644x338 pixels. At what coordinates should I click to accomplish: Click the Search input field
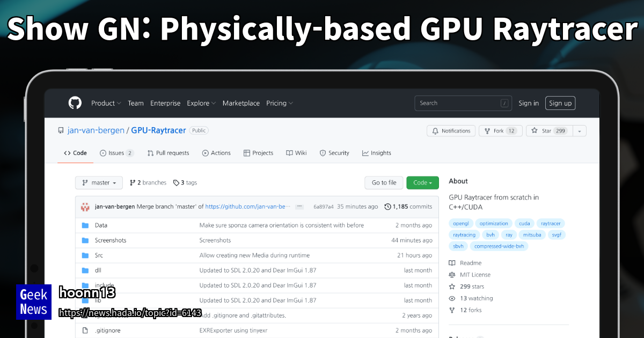pyautogui.click(x=463, y=103)
